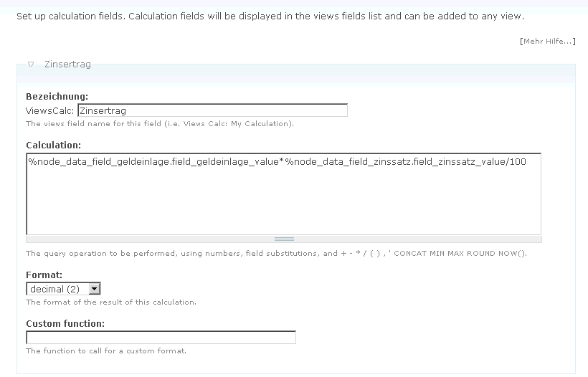The image size is (588, 377).
Task: Click the views field name description text
Action: tap(159, 123)
